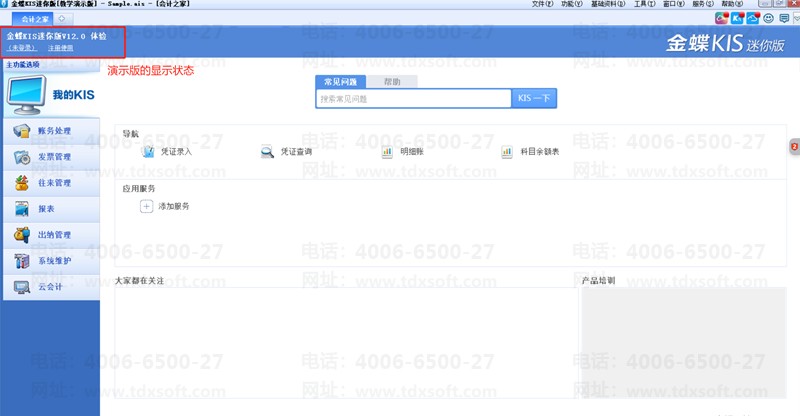Open the 往来管理 module
Image resolution: width=800 pixels, height=416 pixels.
click(51, 183)
